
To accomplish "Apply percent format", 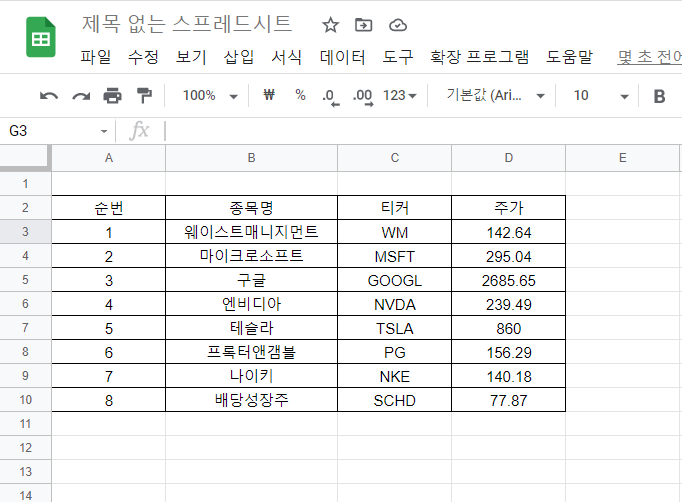I will click(x=300, y=95).
